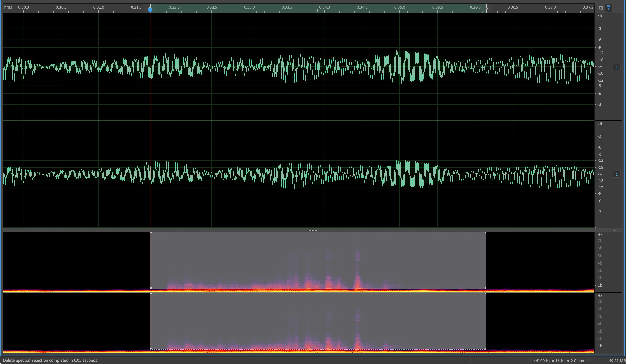
Task: Click the small marker near 0:34.0
Action: coord(317,11)
